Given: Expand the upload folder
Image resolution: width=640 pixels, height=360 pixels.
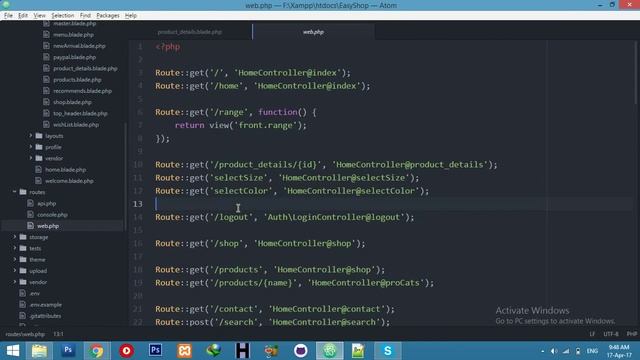Looking at the screenshot, I should pyautogui.click(x=15, y=271).
